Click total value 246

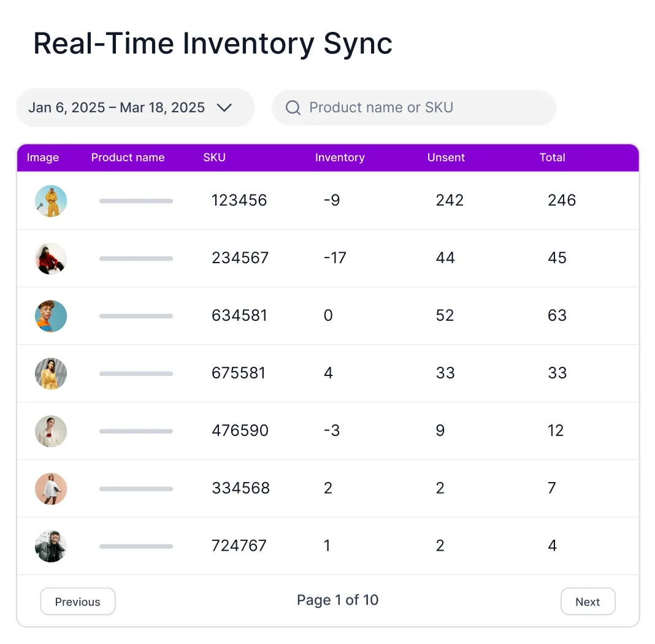[562, 201]
